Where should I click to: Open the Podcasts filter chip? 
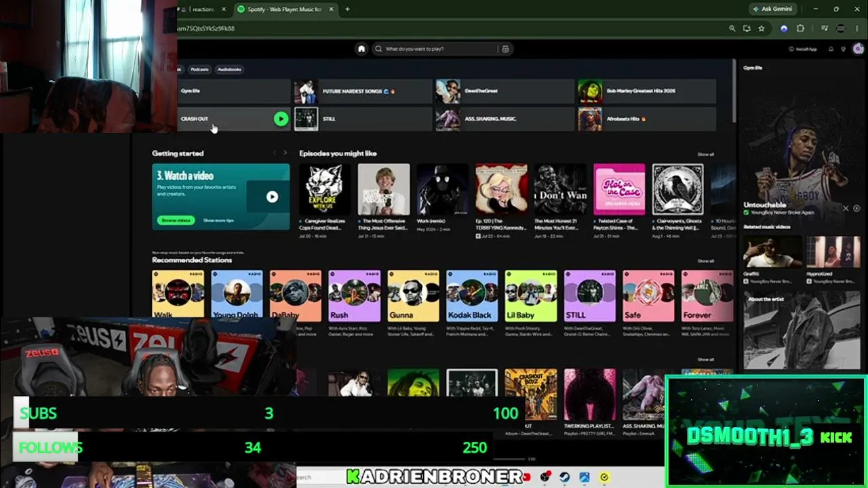199,69
